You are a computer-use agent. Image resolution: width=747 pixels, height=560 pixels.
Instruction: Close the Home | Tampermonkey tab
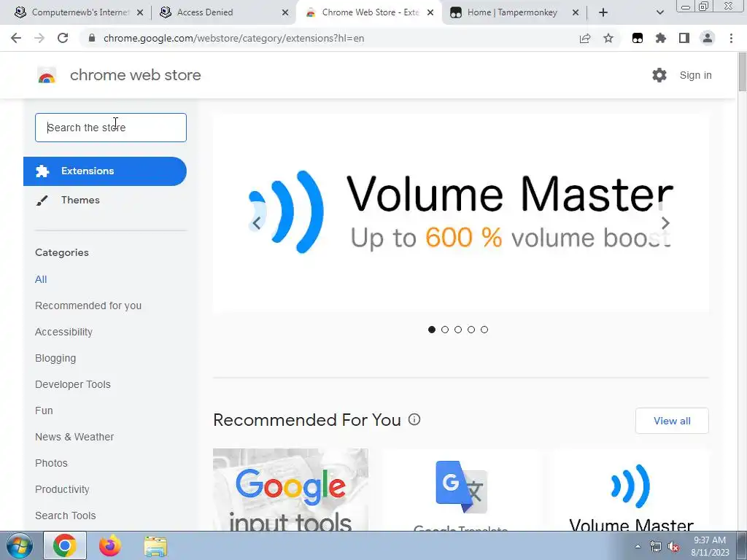tap(575, 12)
